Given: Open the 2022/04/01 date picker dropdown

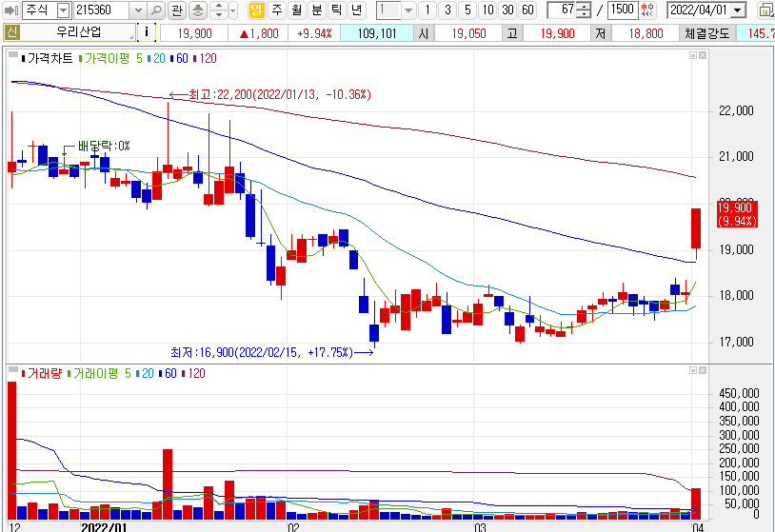Looking at the screenshot, I should click(x=739, y=10).
